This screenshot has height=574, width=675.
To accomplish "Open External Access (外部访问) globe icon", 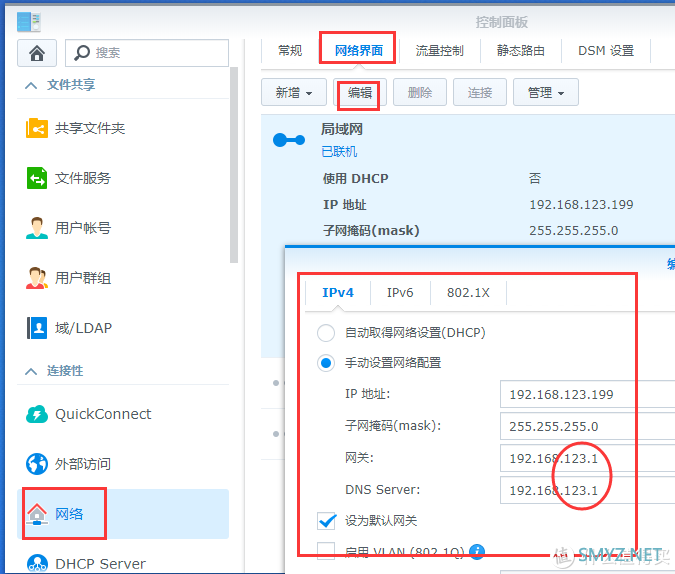I will (x=37, y=464).
